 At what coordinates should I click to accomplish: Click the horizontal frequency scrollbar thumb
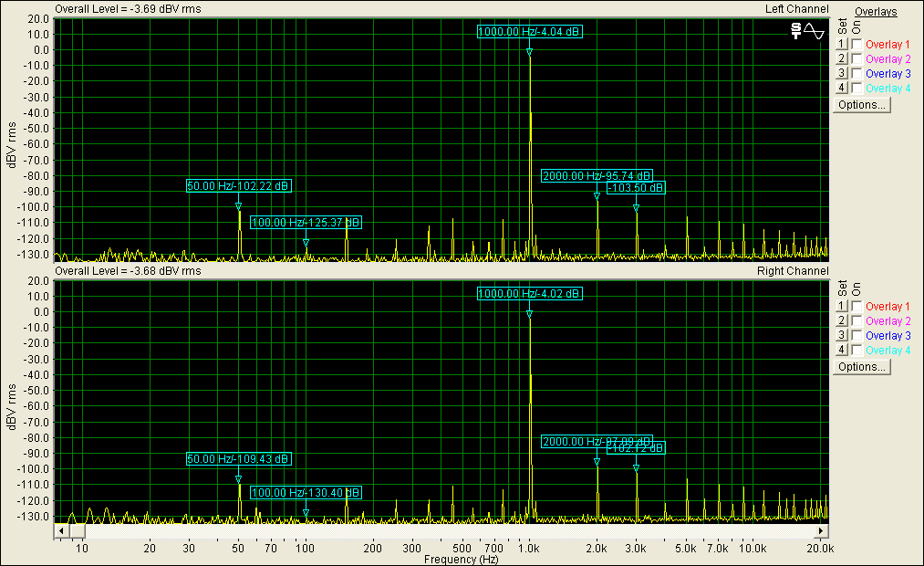click(78, 531)
